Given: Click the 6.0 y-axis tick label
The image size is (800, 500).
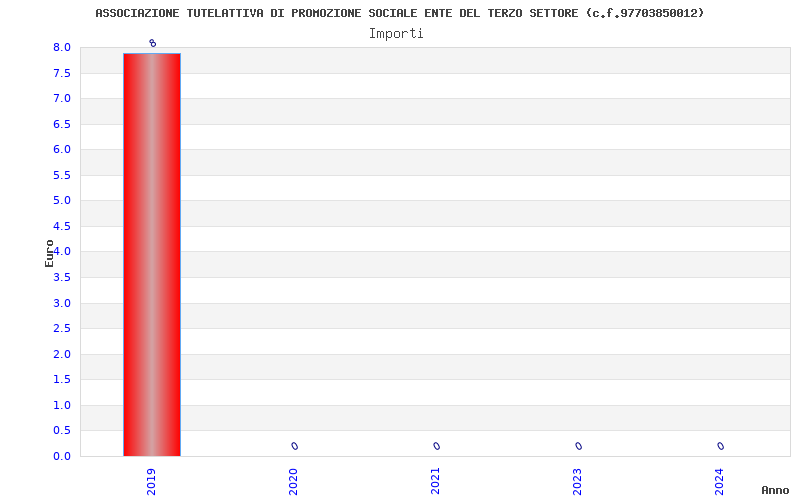Looking at the screenshot, I should click(x=62, y=149).
